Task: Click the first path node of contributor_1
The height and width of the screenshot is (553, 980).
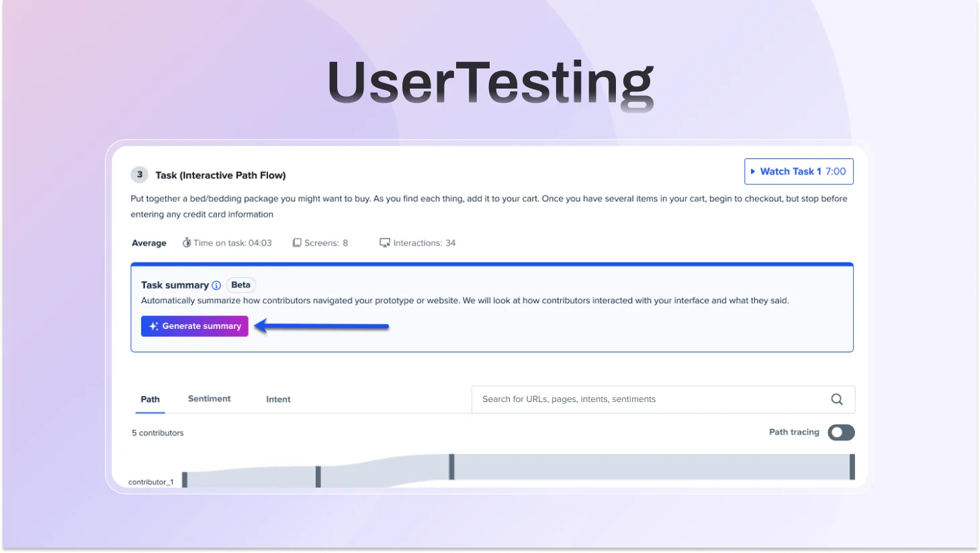Action: [185, 480]
